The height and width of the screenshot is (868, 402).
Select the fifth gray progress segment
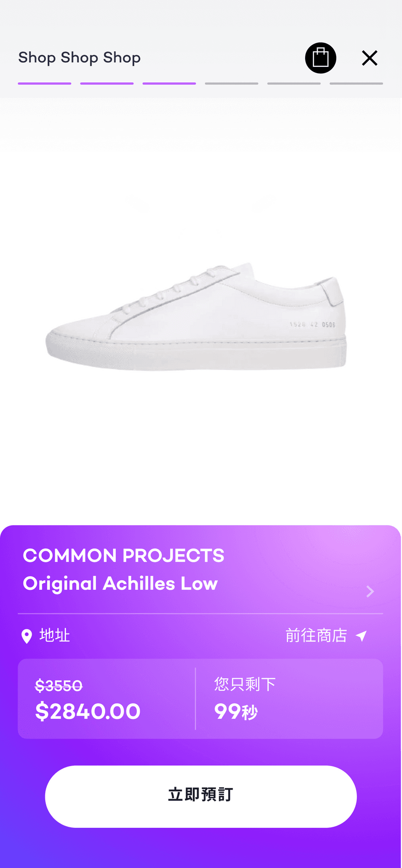coord(294,83)
